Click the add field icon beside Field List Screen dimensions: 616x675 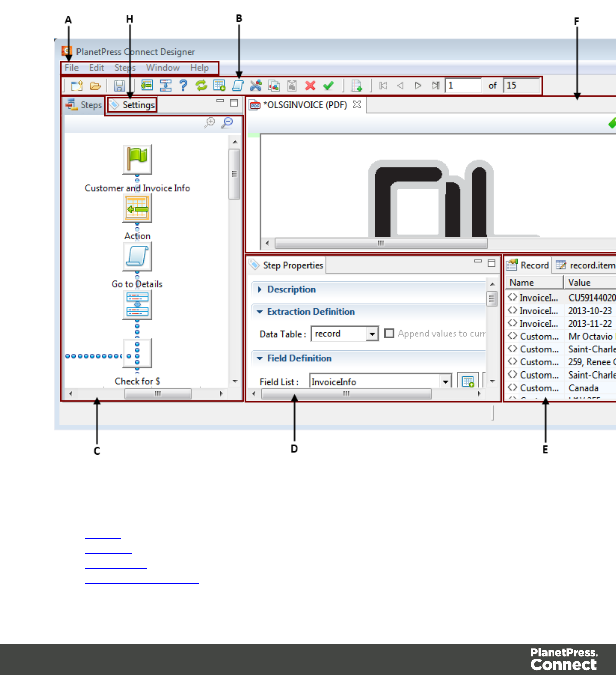click(468, 381)
